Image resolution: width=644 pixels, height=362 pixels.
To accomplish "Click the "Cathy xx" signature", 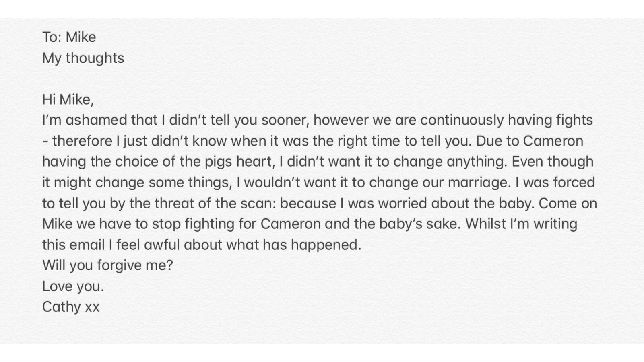I will 70,307.
